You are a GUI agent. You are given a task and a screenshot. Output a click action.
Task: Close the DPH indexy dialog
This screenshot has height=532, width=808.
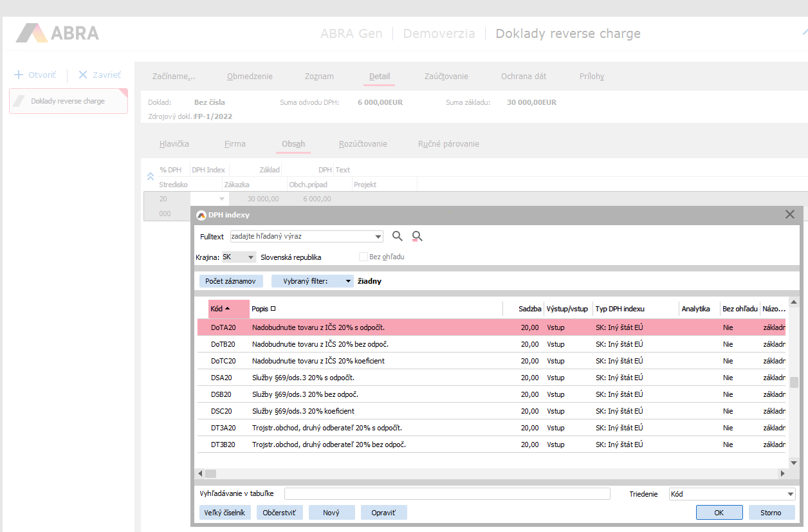click(790, 214)
